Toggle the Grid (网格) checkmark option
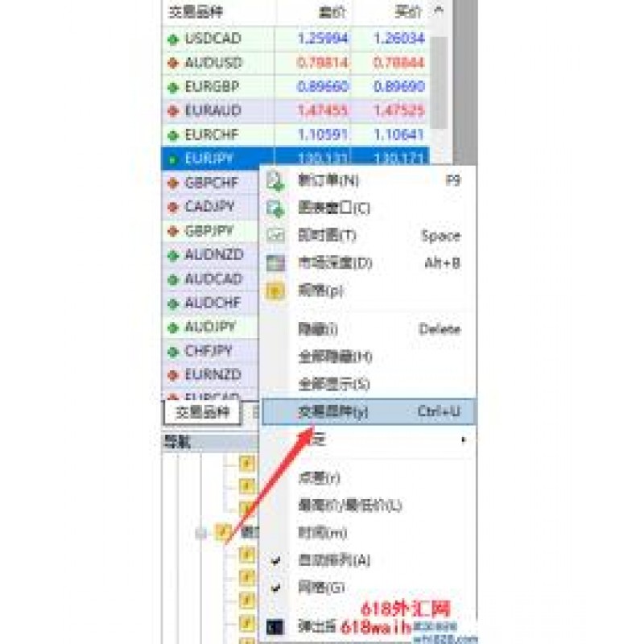644x644 pixels. (x=277, y=588)
